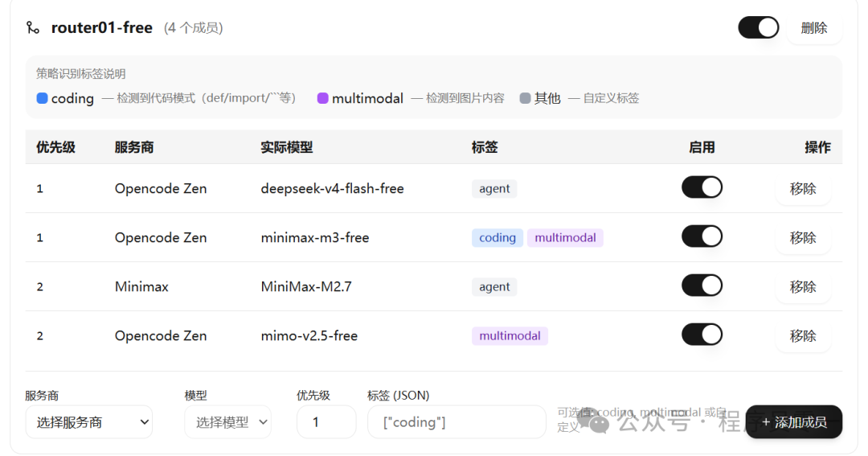Click the agent tag on MiniMax-M2.7 row
Viewport: 868px width, 456px height.
[x=494, y=286]
